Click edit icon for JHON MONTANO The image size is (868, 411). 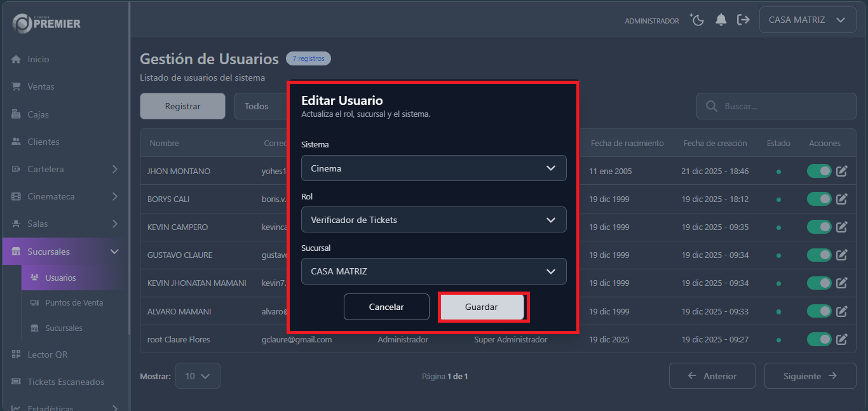point(842,171)
